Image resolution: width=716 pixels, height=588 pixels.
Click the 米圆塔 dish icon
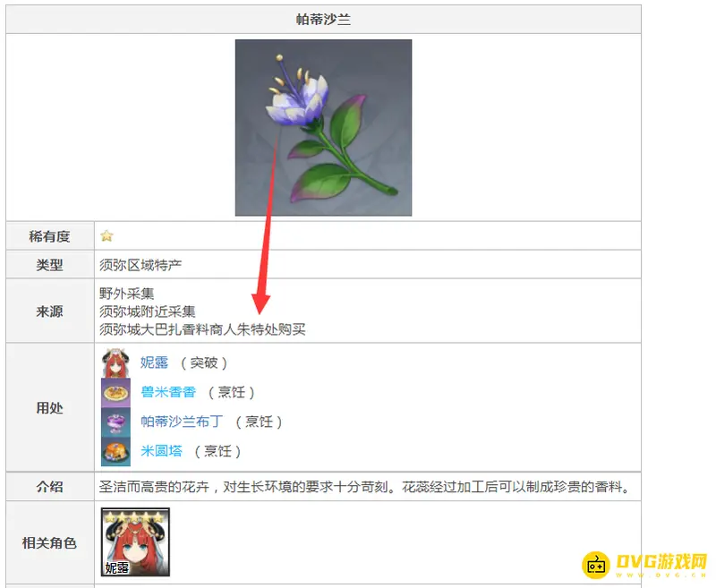click(115, 451)
